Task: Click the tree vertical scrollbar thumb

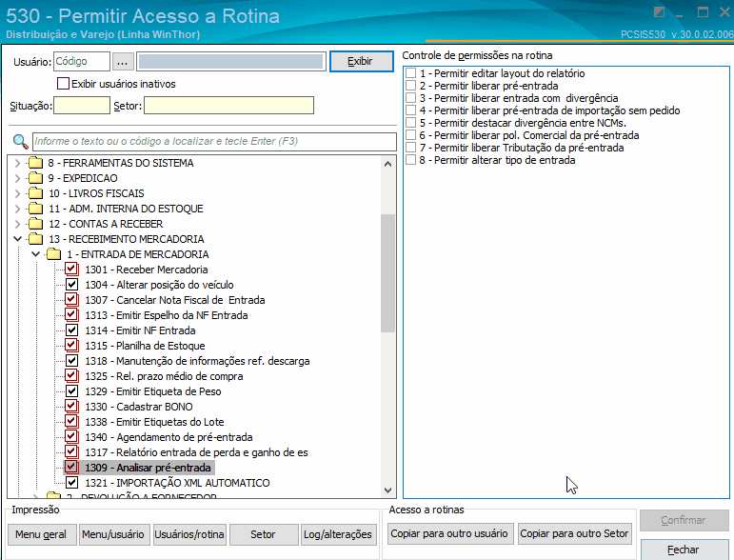Action: click(x=387, y=273)
